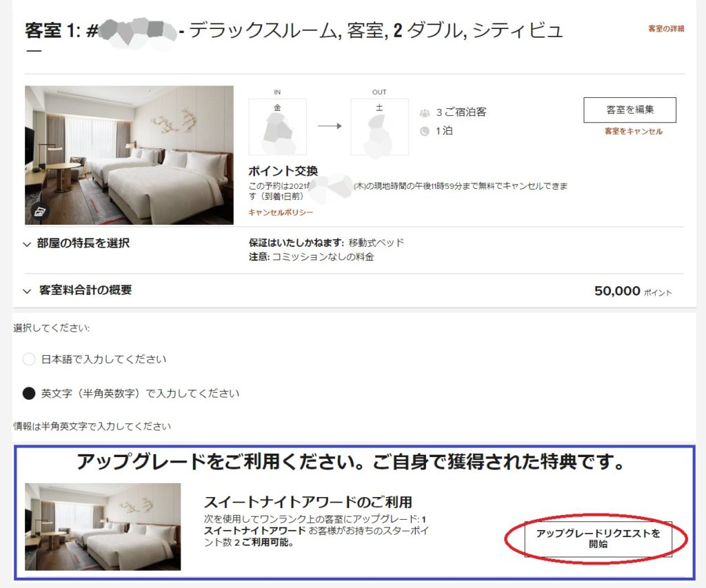Click the large deluxe room photo
The height and width of the screenshot is (588, 706).
click(129, 155)
